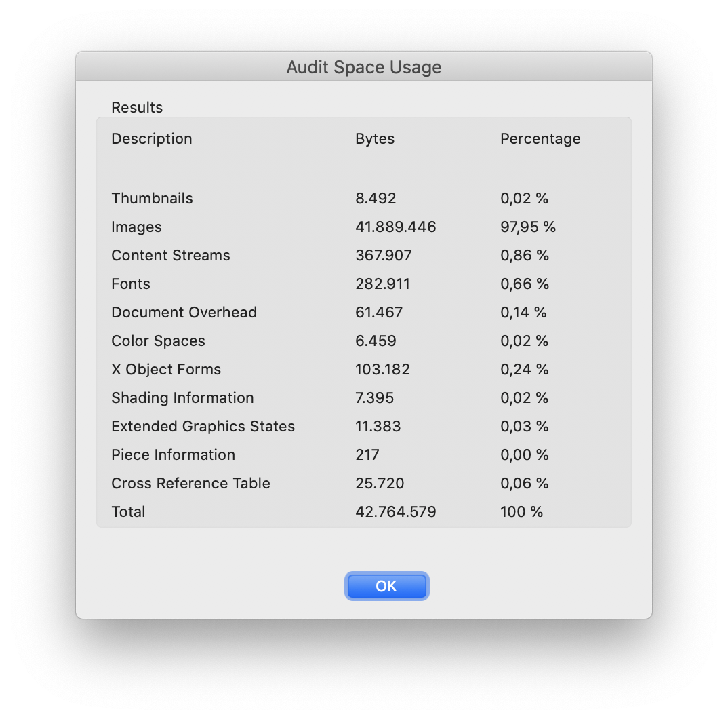Click the Description column header
The width and height of the screenshot is (728, 719).
[x=152, y=138]
